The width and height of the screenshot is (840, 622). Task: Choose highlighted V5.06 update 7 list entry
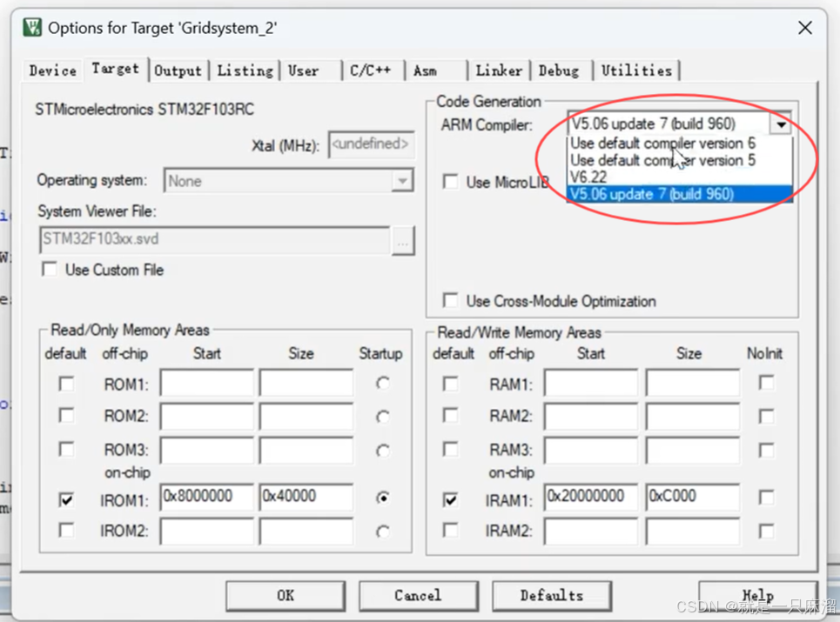point(679,194)
